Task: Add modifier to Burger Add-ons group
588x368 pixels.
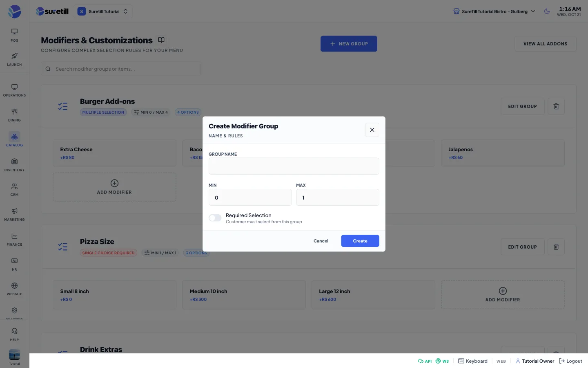Action: [114, 187]
